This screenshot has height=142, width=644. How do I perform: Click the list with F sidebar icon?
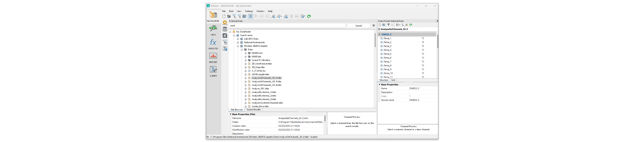pyautogui.click(x=225, y=49)
